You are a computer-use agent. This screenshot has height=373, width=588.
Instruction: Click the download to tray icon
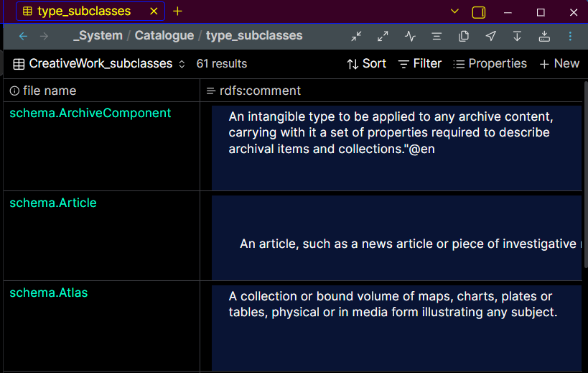click(x=543, y=36)
